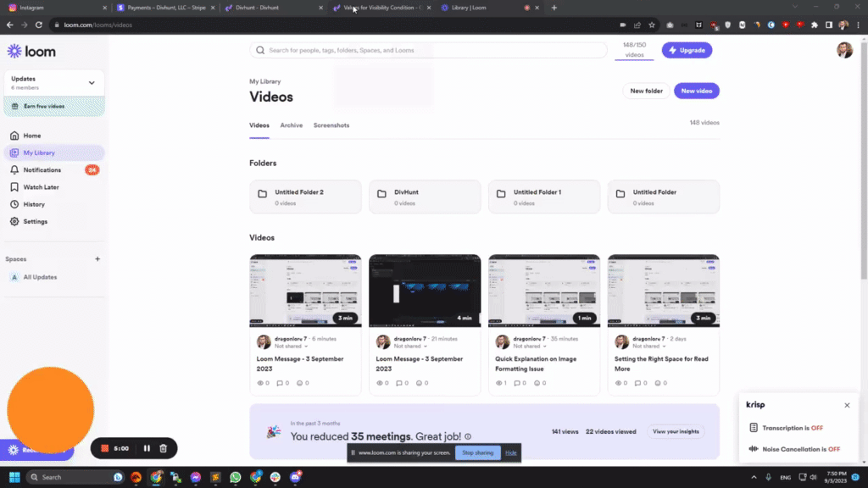Click the 148/150 videos counter
The width and height of the screenshot is (868, 488).
pyautogui.click(x=634, y=50)
